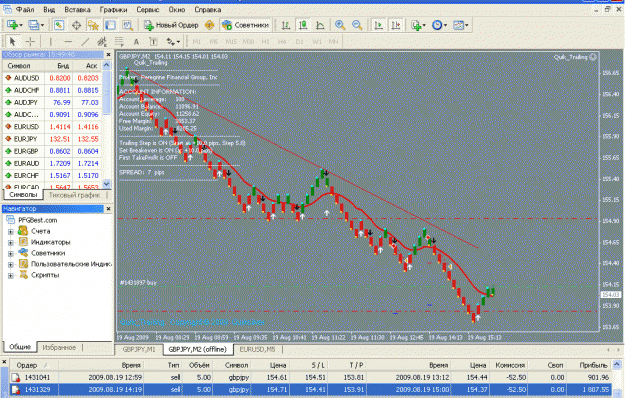Viewport: 625px width, 398px height.
Task: Toggle the Navigator panel star-folder icon
Action: tap(93, 25)
